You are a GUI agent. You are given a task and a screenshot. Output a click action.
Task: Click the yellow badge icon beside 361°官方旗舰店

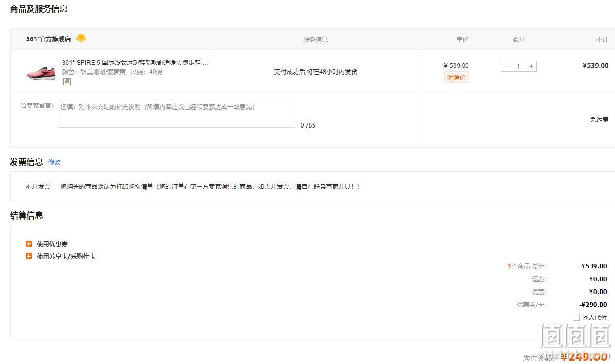coord(81,38)
